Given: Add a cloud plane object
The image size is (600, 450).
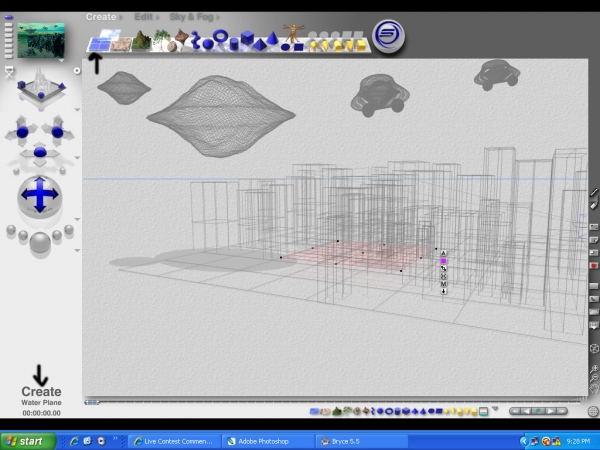Looking at the screenshot, I should point(110,34).
